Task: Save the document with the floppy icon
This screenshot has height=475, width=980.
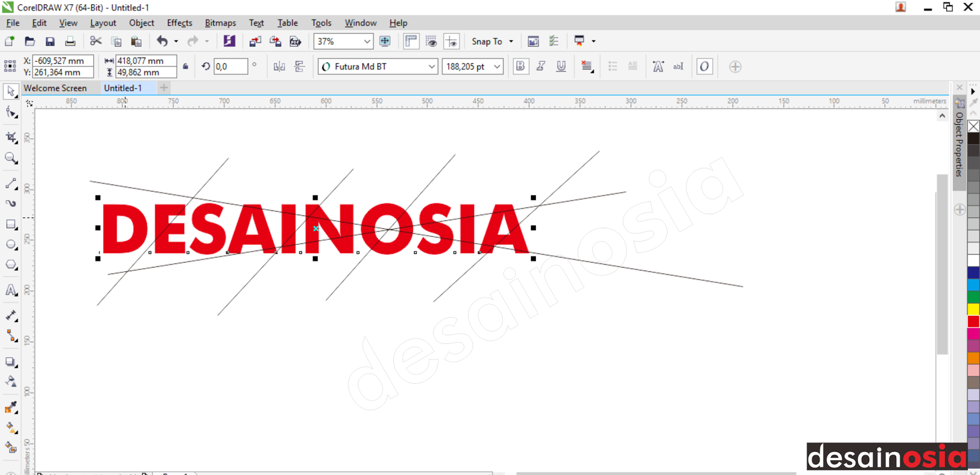Action: coord(50,41)
